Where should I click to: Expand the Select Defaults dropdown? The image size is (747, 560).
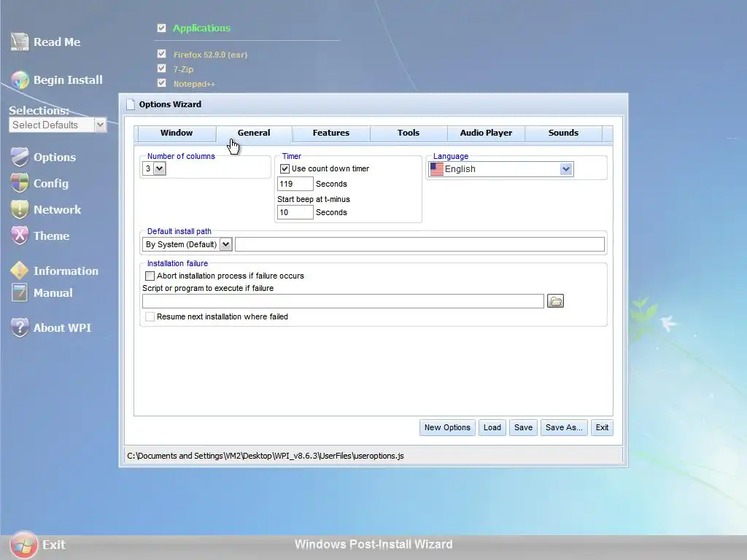[57, 125]
